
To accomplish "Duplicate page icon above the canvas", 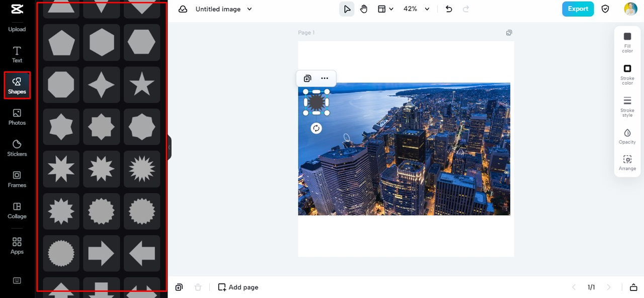I will [x=509, y=33].
